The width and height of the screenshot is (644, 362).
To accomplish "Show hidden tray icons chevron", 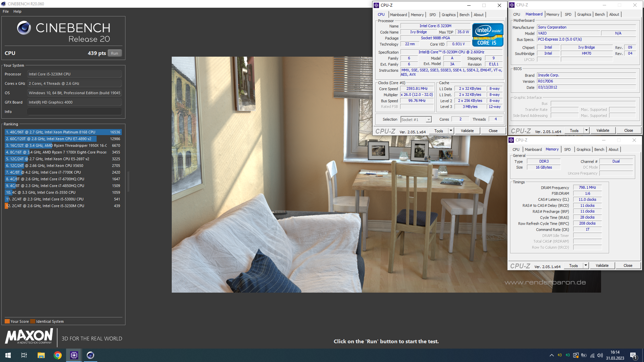I will [551, 355].
